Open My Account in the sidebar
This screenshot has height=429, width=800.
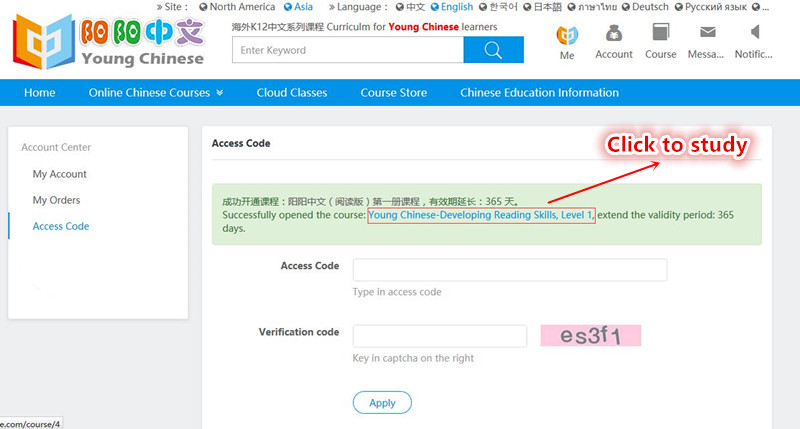60,174
